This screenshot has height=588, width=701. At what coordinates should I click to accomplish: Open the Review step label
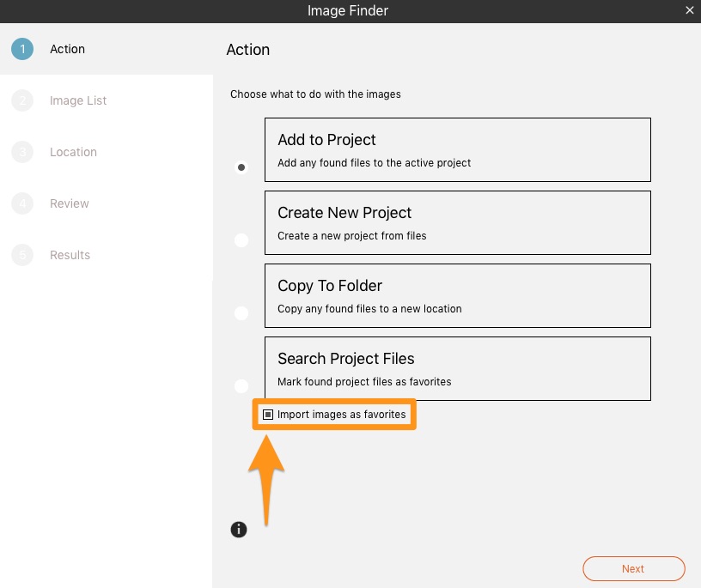70,203
